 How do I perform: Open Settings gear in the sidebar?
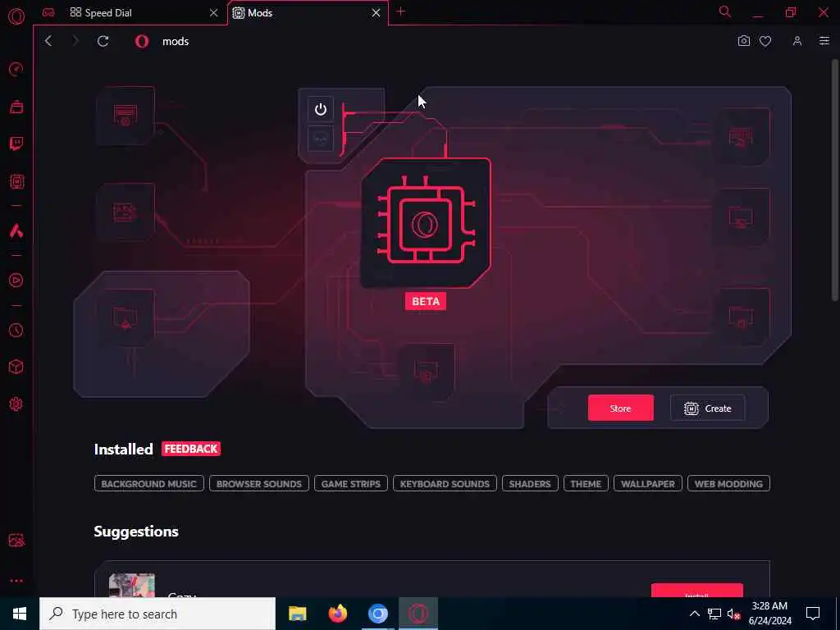16,404
